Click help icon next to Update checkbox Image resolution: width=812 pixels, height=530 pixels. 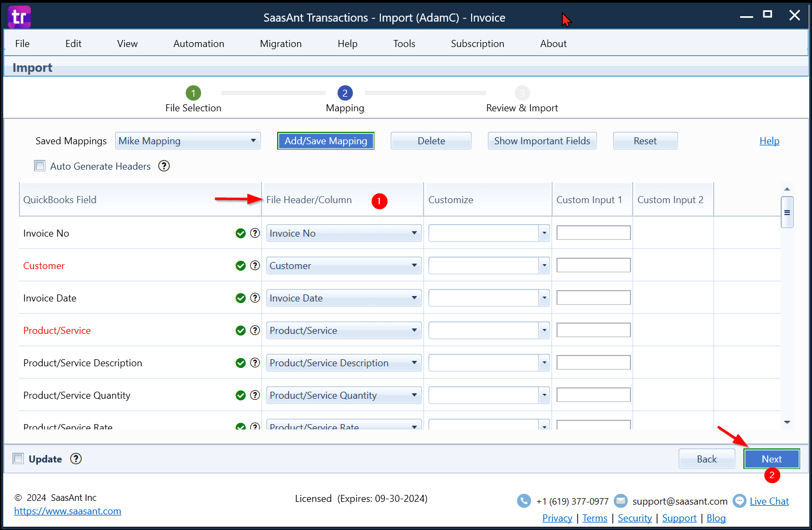tap(76, 459)
